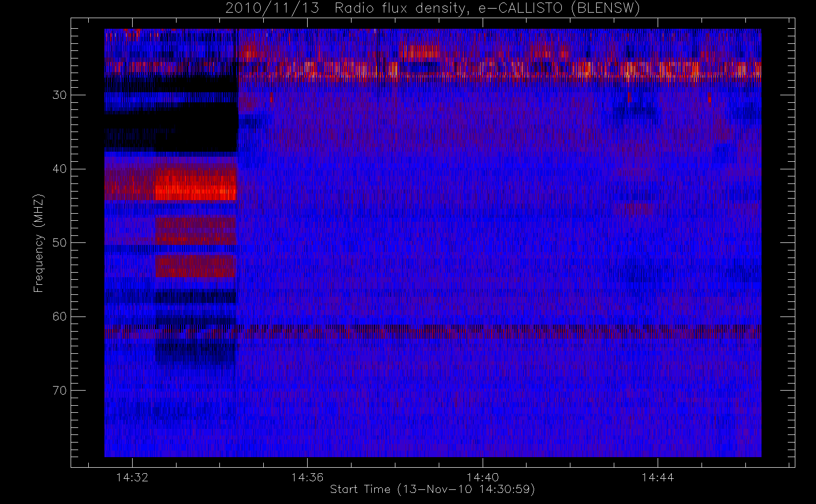Click the 'Frequency (MHZ)' axis label
The image size is (816, 504).
click(39, 243)
